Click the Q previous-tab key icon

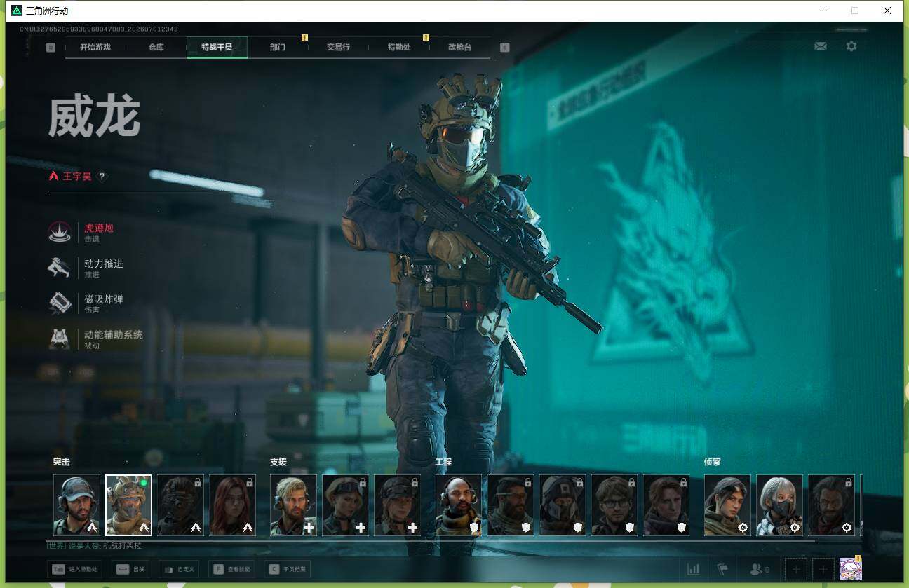(x=50, y=48)
